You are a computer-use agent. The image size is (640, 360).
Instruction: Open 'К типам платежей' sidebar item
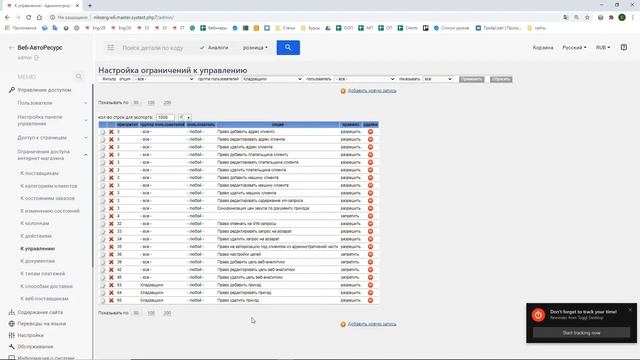(x=42, y=274)
